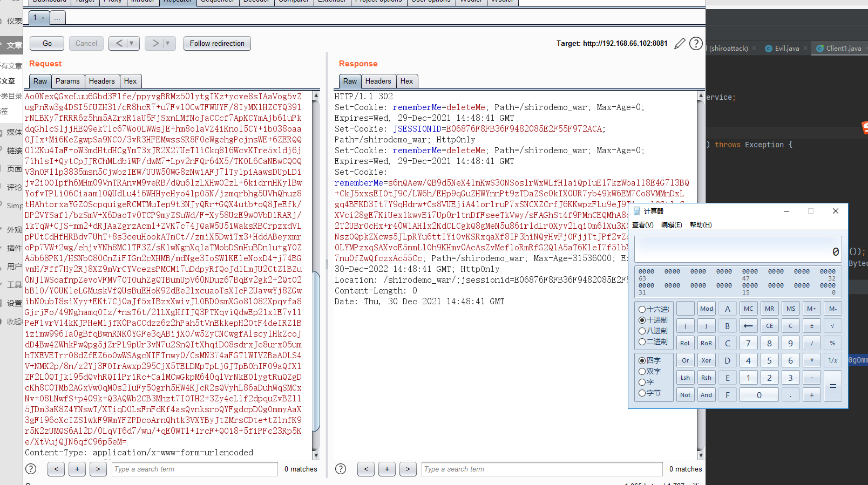Select 十进制 decimal radio button
Image resolution: width=868 pixels, height=485 pixels.
[x=642, y=320]
